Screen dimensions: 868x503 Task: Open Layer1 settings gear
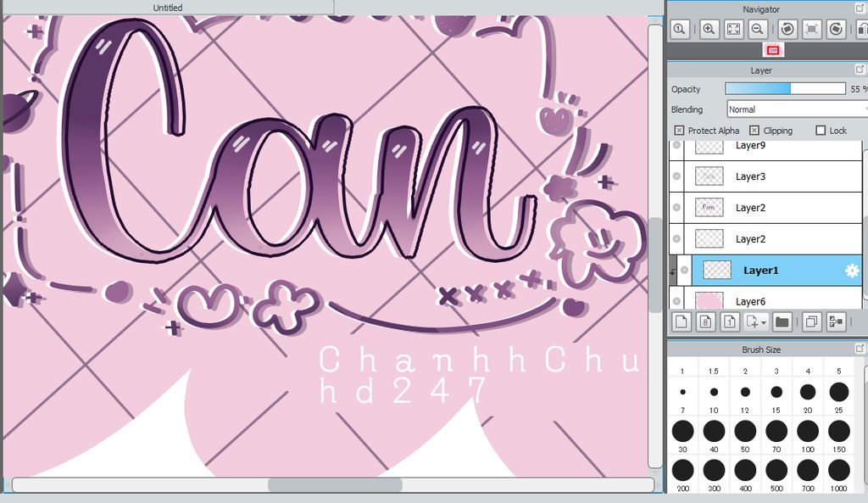[852, 271]
